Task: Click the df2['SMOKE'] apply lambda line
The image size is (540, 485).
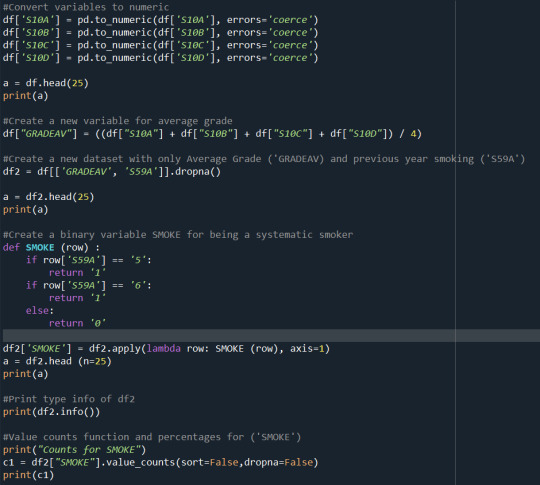Action: 166,349
